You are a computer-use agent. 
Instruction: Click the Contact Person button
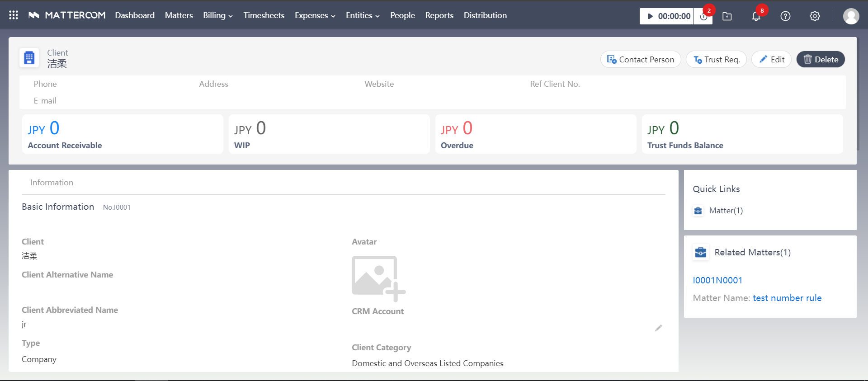(641, 60)
